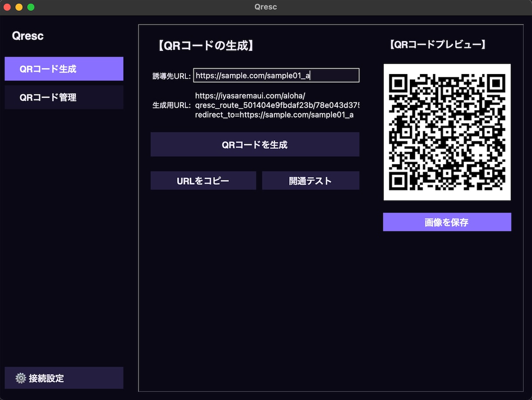Viewport: 532px width, 400px height.
Task: Maximize window using the green button
Action: 31,7
